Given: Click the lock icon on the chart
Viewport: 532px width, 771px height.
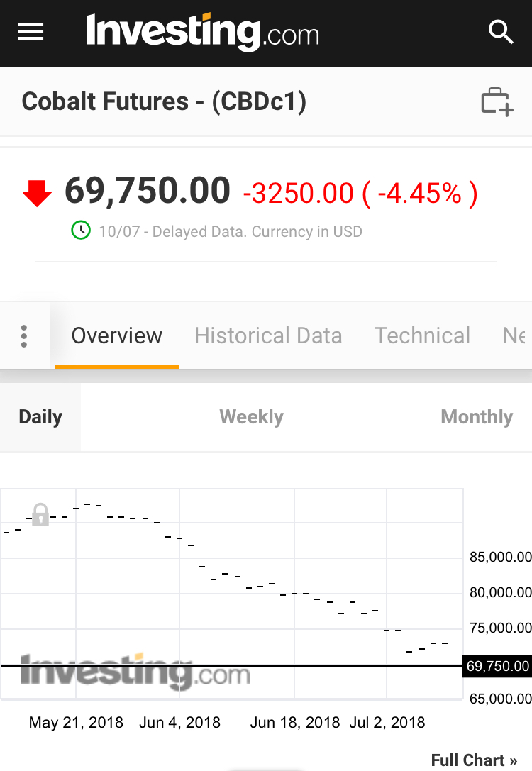Looking at the screenshot, I should [x=40, y=515].
